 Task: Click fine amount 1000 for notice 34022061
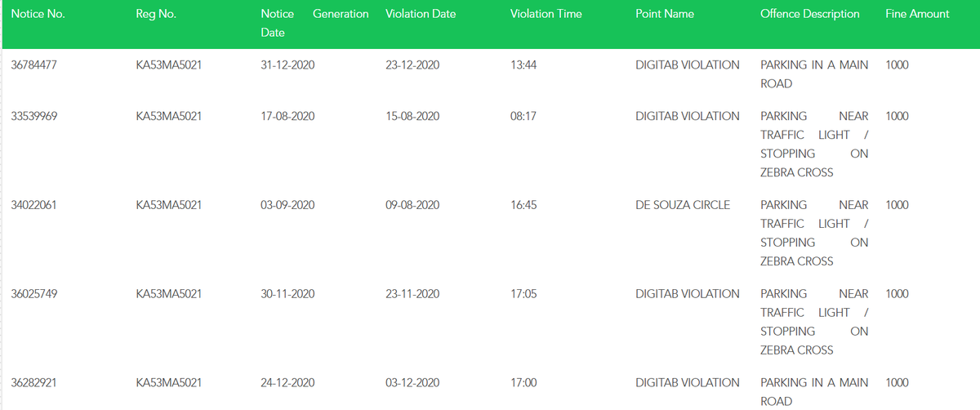point(897,205)
